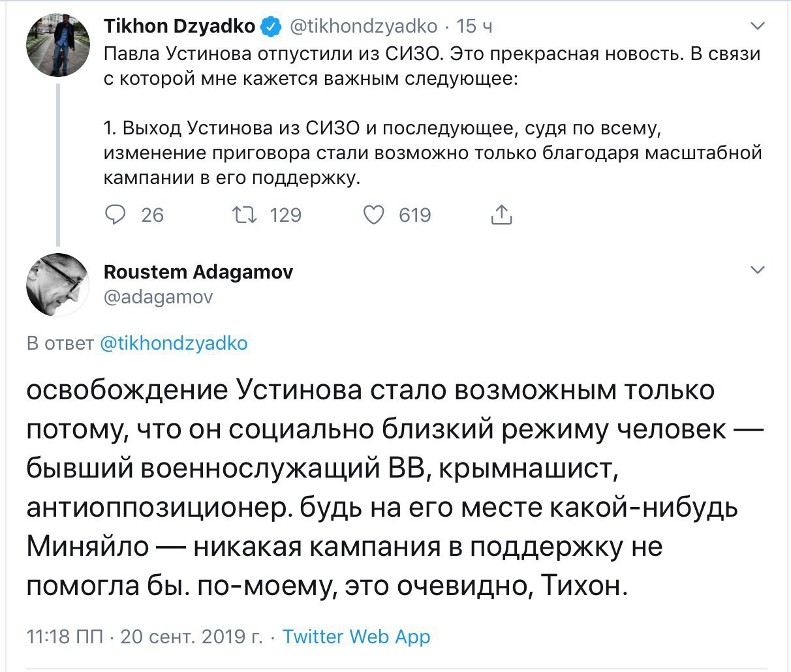Image resolution: width=791 pixels, height=672 pixels.
Task: Expand the options chevron on Tikhon's tweet
Action: pyautogui.click(x=757, y=27)
